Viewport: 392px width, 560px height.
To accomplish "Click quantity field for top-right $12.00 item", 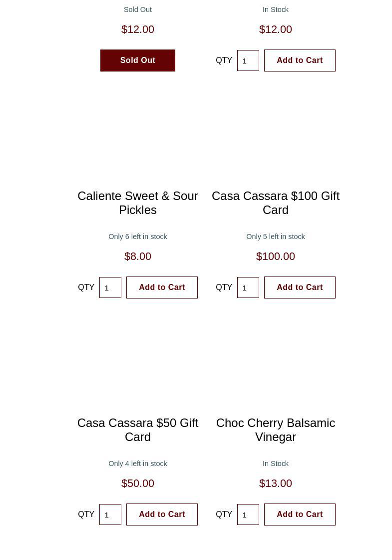I will pyautogui.click(x=248, y=60).
